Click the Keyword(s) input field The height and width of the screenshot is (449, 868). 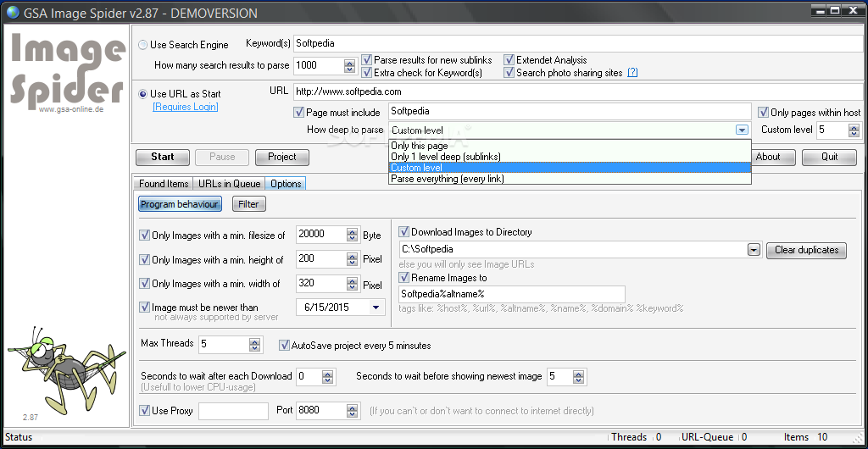tap(579, 43)
